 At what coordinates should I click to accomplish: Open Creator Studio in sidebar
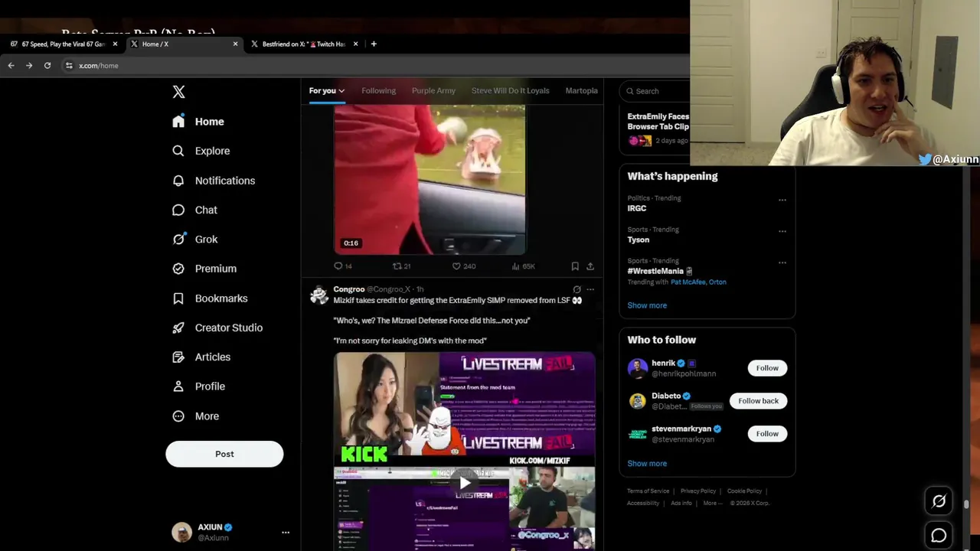217,328
